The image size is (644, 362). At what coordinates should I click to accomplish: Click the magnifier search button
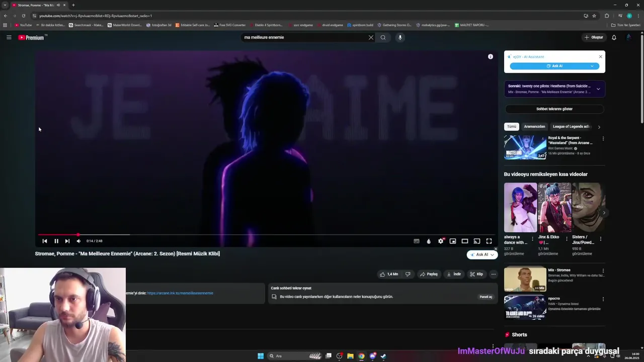[x=383, y=37]
